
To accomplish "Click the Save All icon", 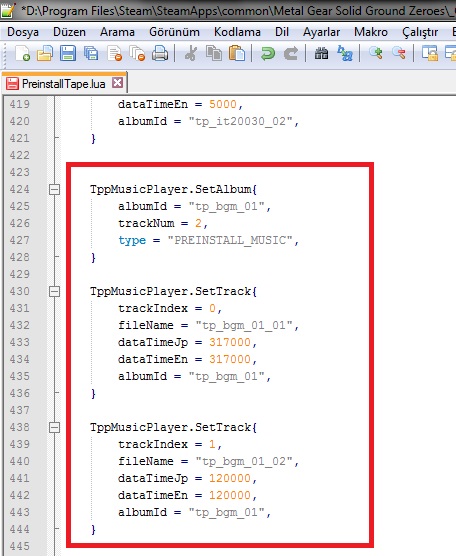I will (91, 54).
